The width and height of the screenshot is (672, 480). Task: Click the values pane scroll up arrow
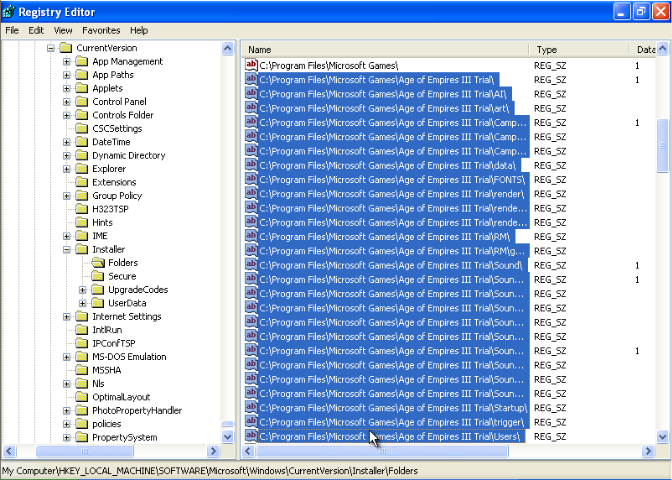click(x=663, y=48)
